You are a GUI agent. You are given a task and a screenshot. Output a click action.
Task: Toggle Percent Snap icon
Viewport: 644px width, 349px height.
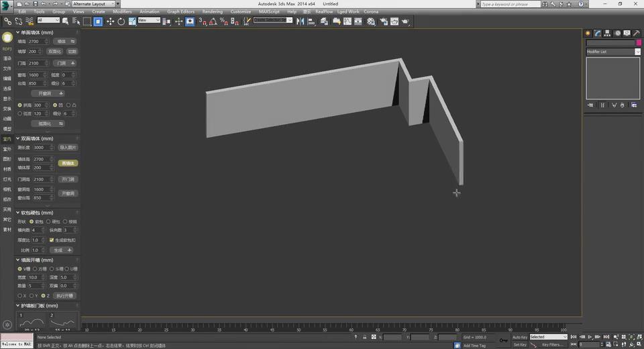click(x=224, y=21)
